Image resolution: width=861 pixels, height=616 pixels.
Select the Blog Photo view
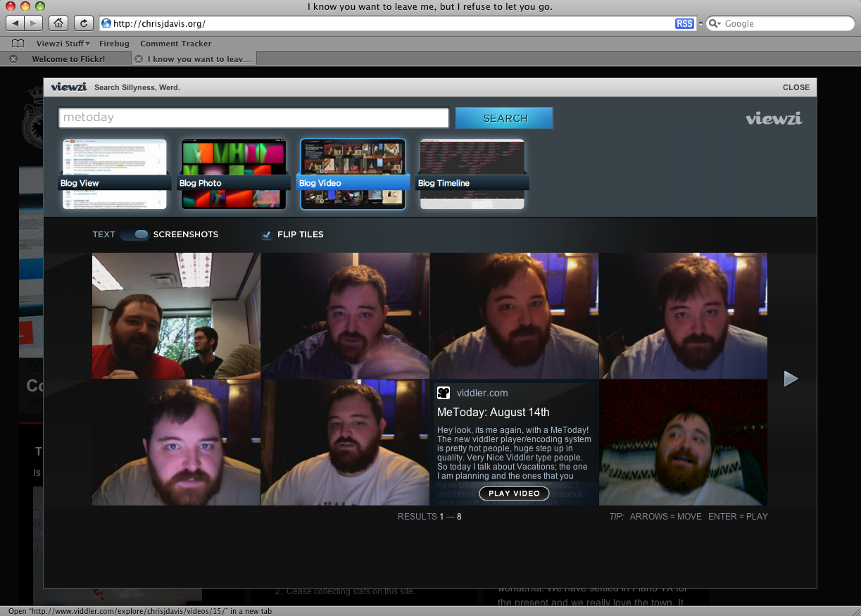coord(234,174)
